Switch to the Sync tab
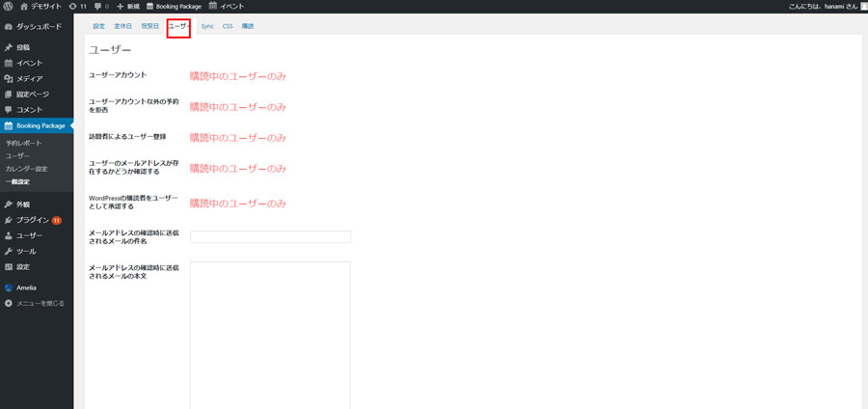868x409 pixels. 207,26
